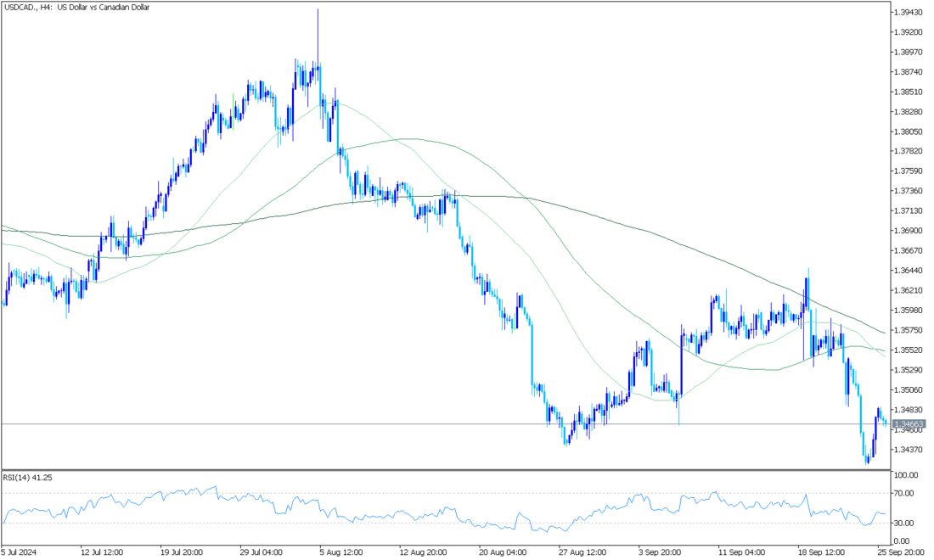Screen dimensions: 934x560
Task: Click the 1.35060 price axis label
Action: [x=909, y=390]
